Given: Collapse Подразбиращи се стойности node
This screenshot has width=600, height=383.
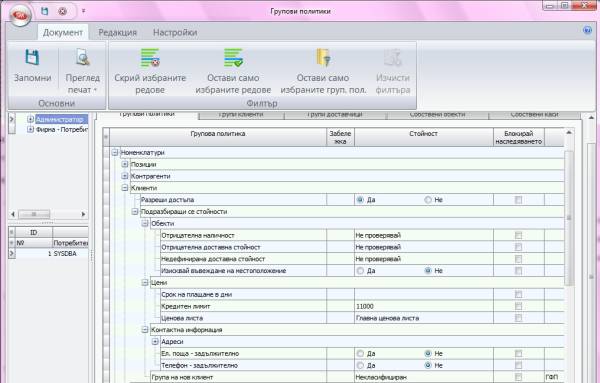Looking at the screenshot, I should click(x=135, y=212).
